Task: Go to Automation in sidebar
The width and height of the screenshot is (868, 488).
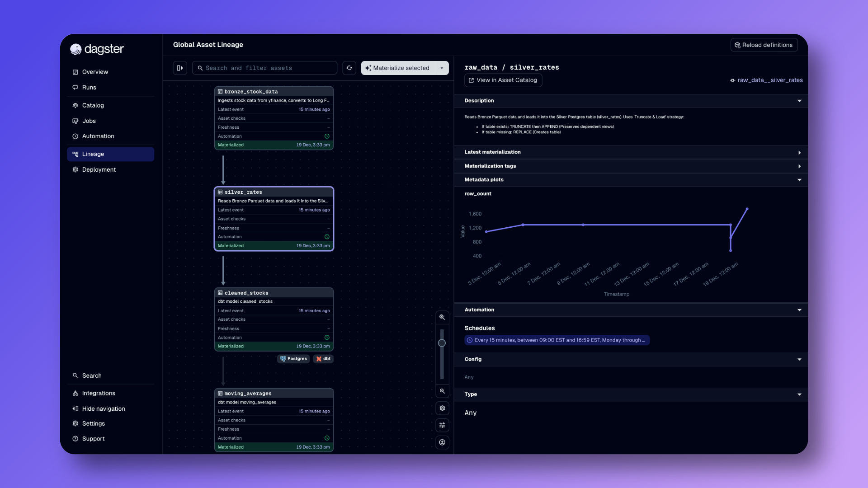Action: click(98, 136)
